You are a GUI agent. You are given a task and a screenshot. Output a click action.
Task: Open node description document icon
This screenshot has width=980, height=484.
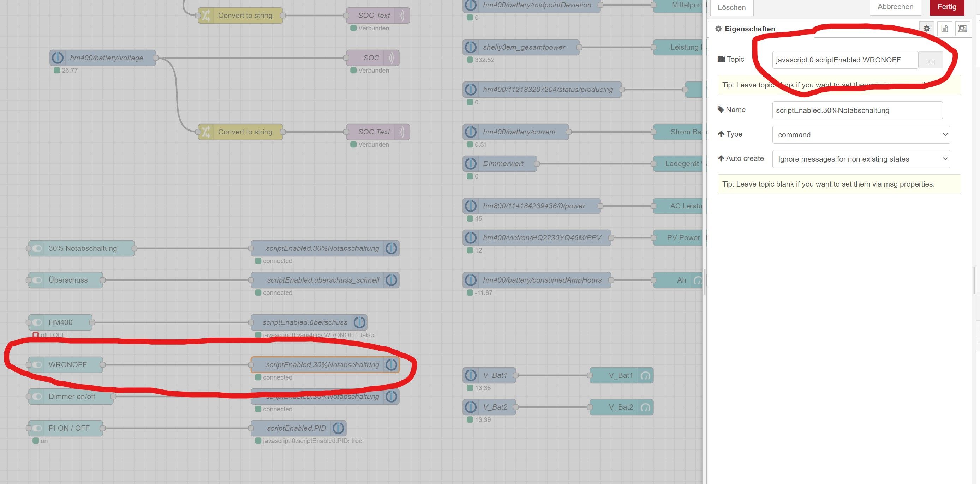pyautogui.click(x=944, y=29)
